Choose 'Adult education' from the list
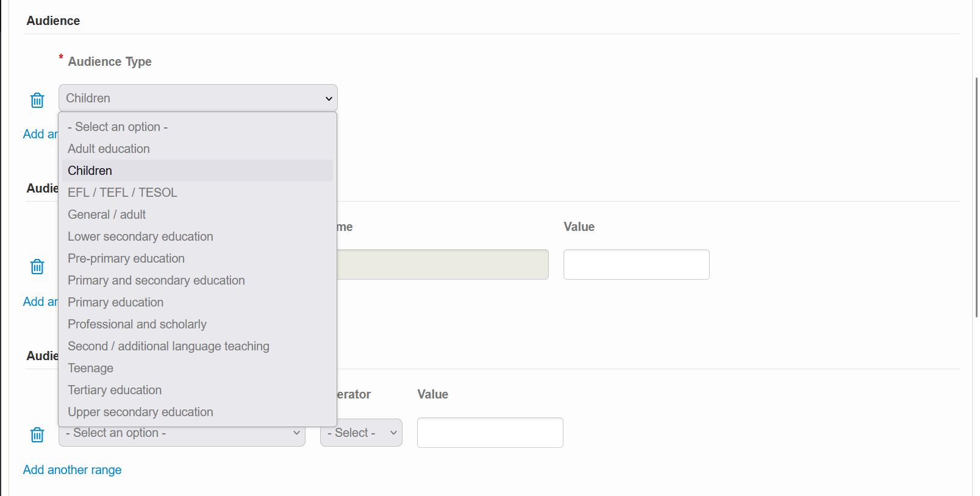 [x=109, y=149]
